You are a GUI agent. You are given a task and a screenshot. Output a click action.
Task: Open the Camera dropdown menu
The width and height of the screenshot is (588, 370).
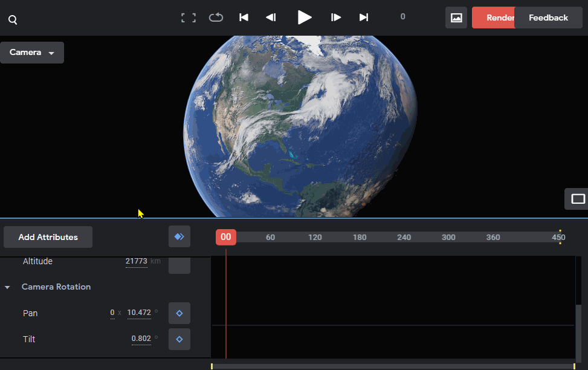pyautogui.click(x=32, y=53)
